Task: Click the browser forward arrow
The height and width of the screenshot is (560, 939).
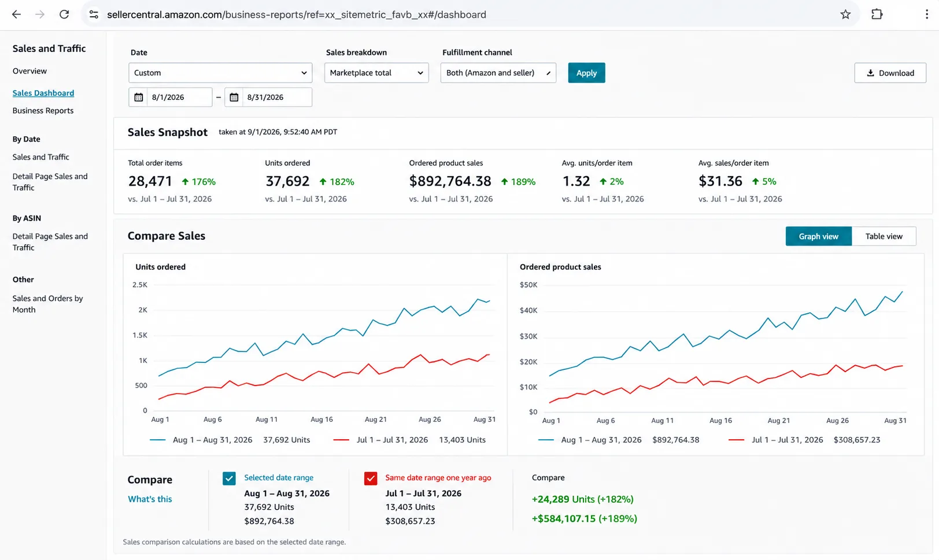Action: (40, 14)
